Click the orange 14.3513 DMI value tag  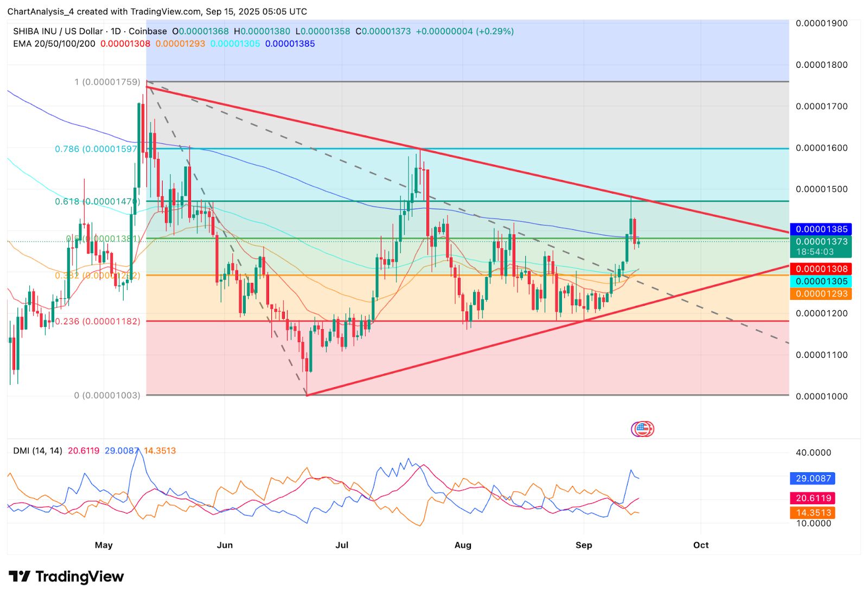click(x=812, y=513)
